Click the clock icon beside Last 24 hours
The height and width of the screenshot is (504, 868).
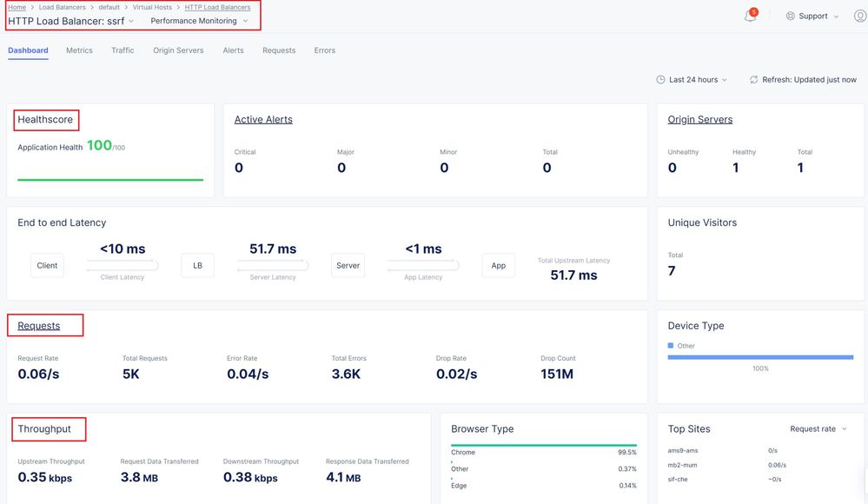click(x=661, y=80)
